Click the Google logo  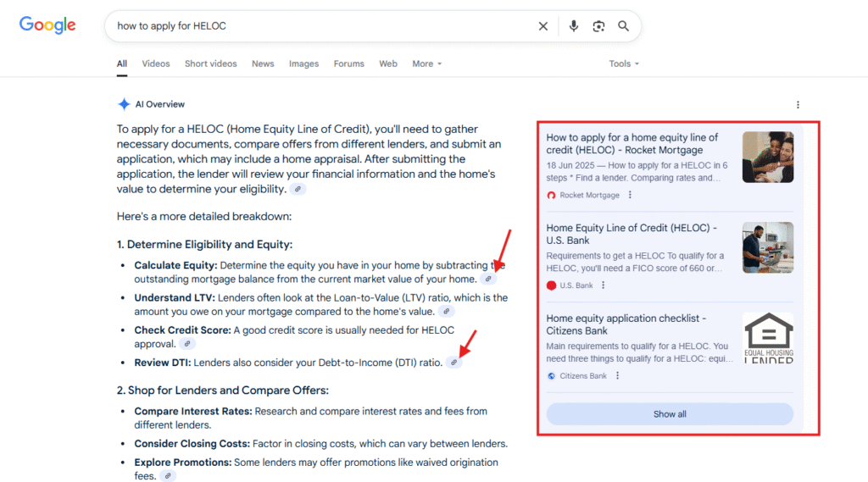pos(47,25)
